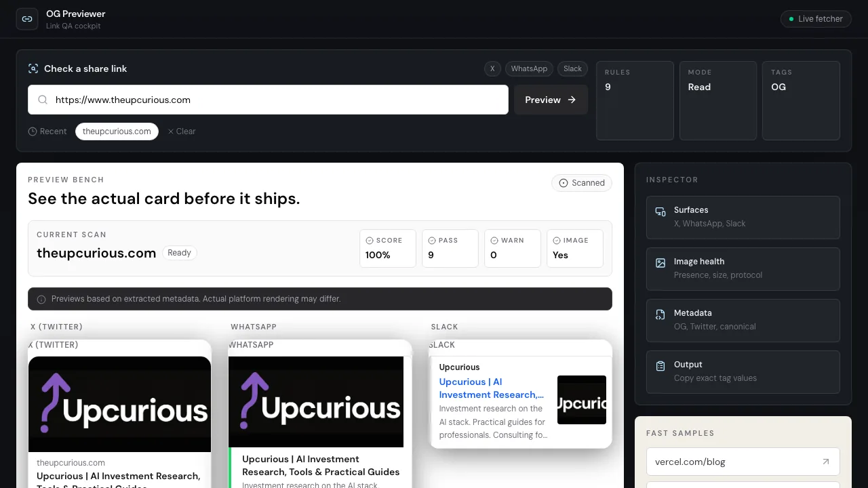Expand the Surfaces inspector section

tap(743, 218)
